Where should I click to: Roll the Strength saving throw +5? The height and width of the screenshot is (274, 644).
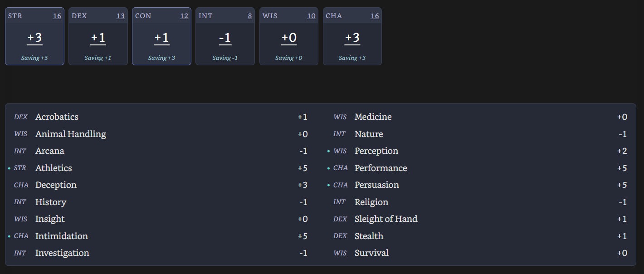pyautogui.click(x=34, y=58)
